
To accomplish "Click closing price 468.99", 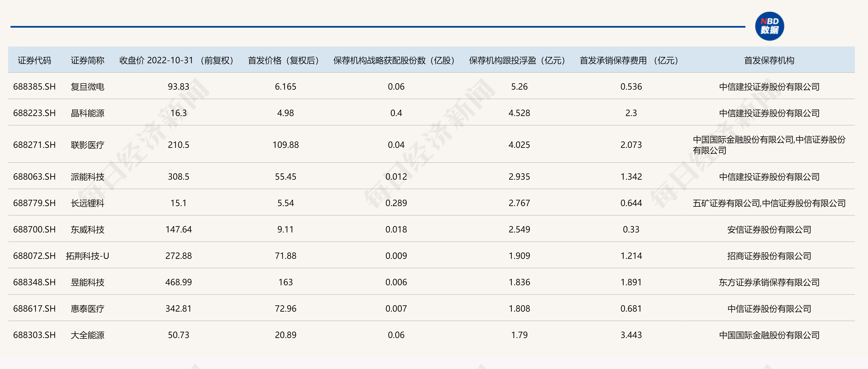I will tap(179, 282).
